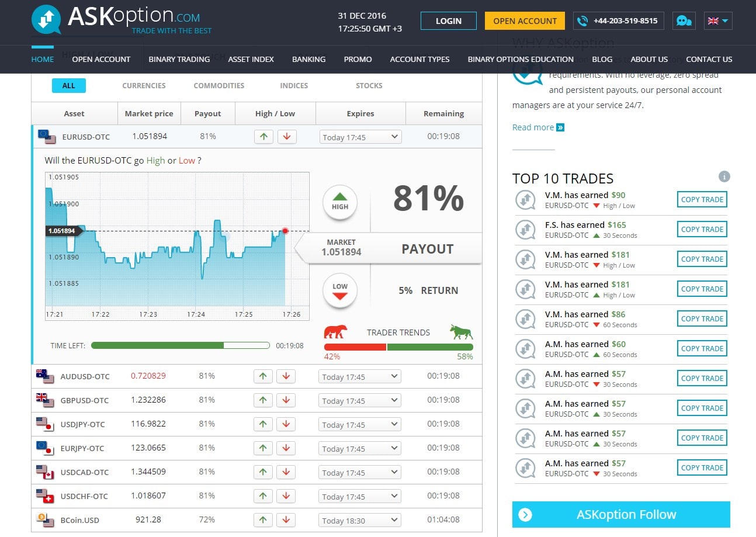Click up arrow for EURJPY-OTC

point(263,448)
